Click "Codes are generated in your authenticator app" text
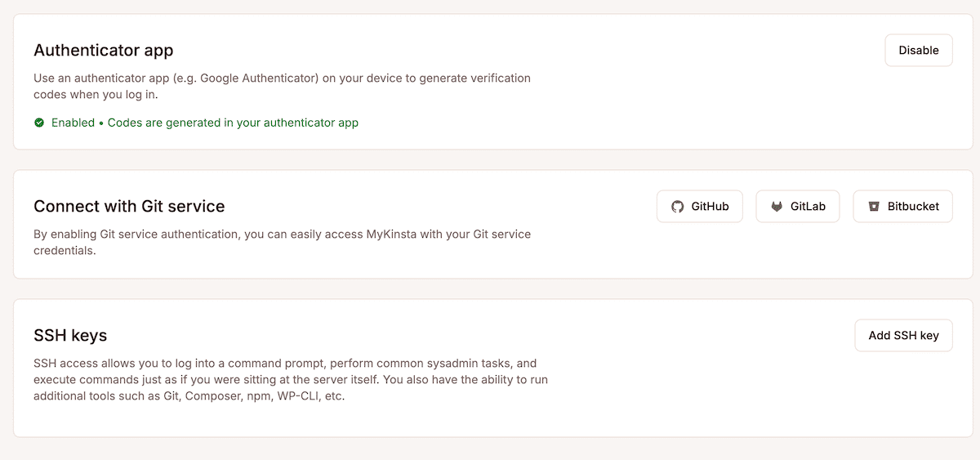The image size is (980, 460). 233,123
